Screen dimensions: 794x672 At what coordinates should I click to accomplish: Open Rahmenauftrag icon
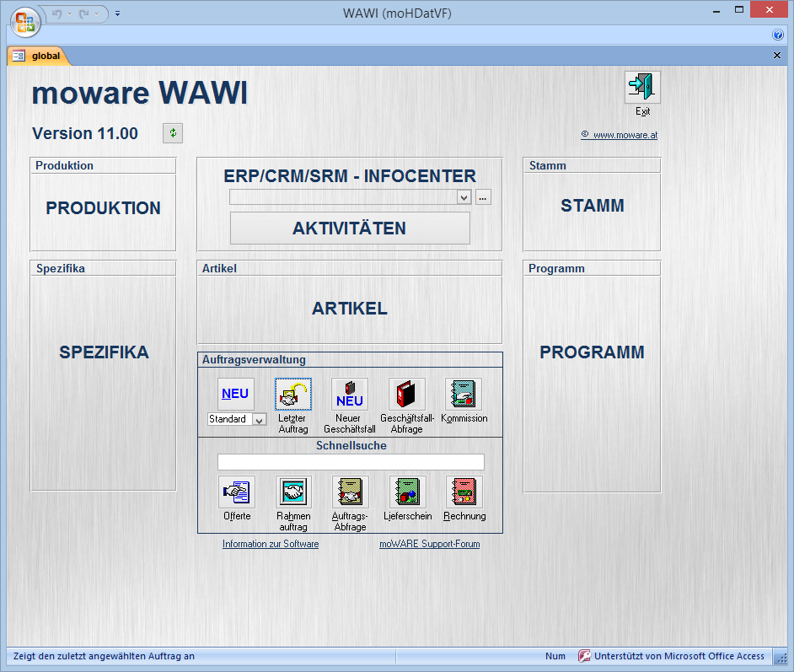click(x=293, y=492)
